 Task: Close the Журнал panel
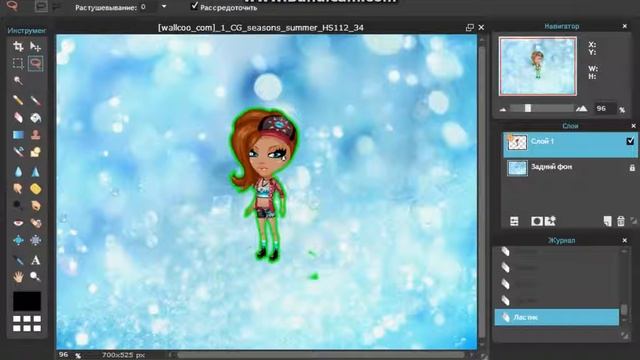624,240
